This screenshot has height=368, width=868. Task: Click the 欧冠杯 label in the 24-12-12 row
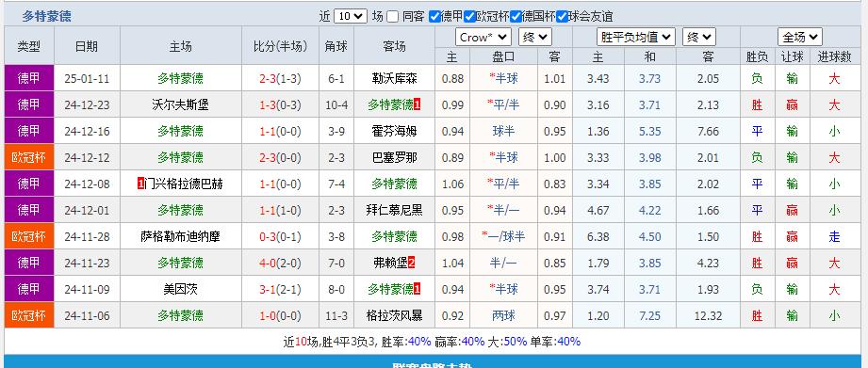tap(29, 157)
